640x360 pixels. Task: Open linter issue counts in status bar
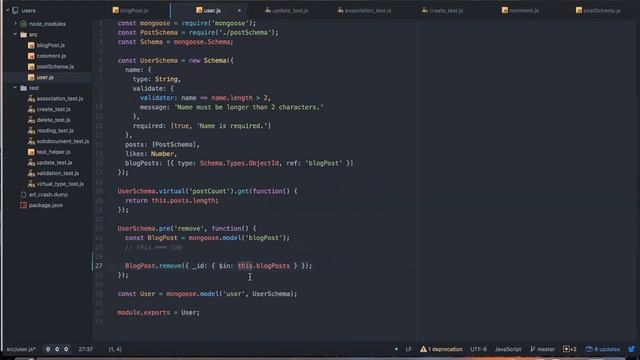point(57,349)
